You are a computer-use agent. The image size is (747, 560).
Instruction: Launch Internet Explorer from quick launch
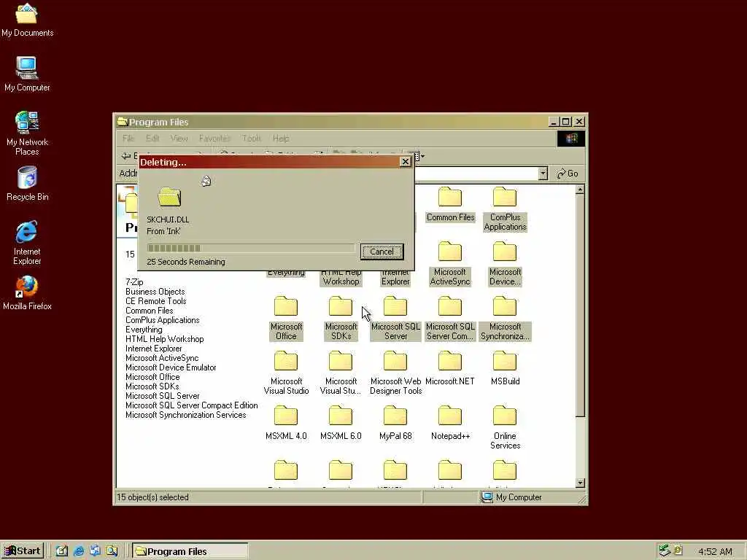click(x=79, y=551)
